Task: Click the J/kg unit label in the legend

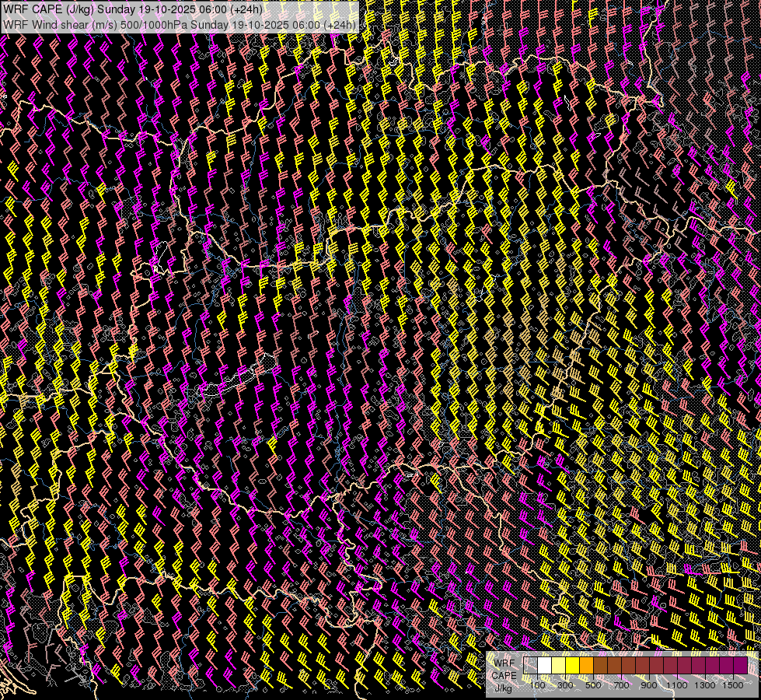Action: click(503, 688)
